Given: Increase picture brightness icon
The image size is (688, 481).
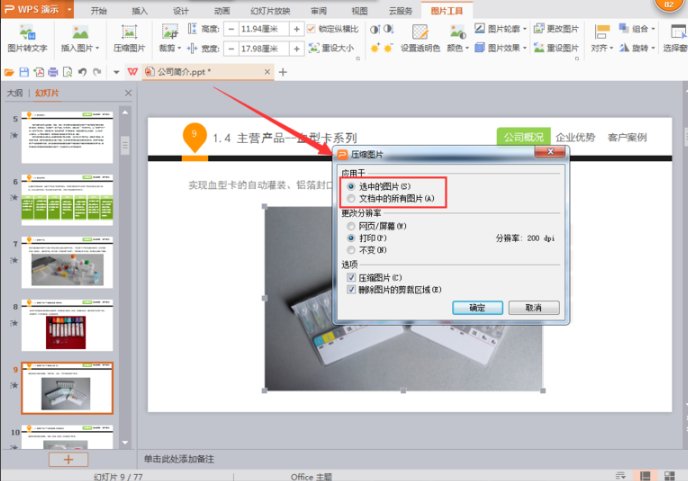Looking at the screenshot, I should [374, 48].
